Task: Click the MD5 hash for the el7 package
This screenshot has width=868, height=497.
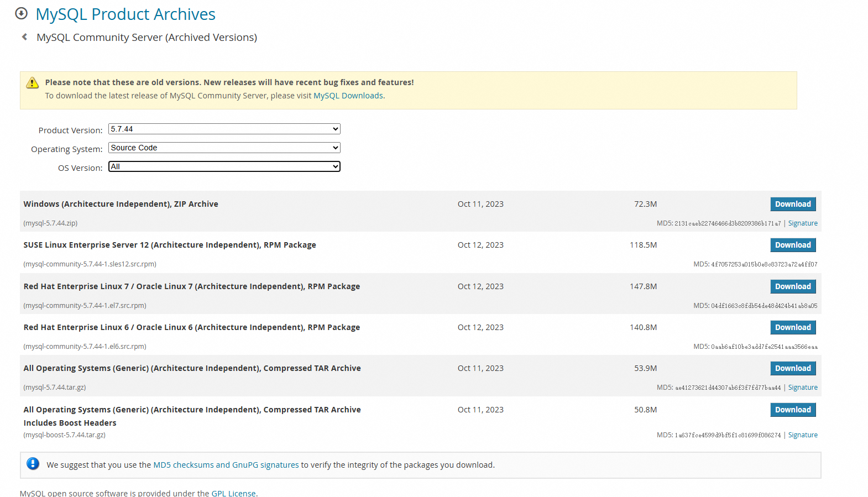Action: click(764, 306)
